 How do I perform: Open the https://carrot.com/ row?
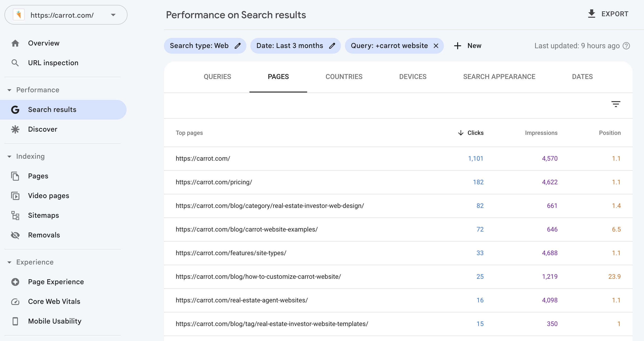[398, 159]
